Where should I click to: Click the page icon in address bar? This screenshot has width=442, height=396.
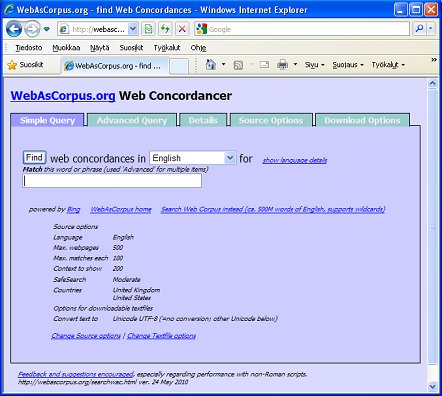tap(64, 29)
